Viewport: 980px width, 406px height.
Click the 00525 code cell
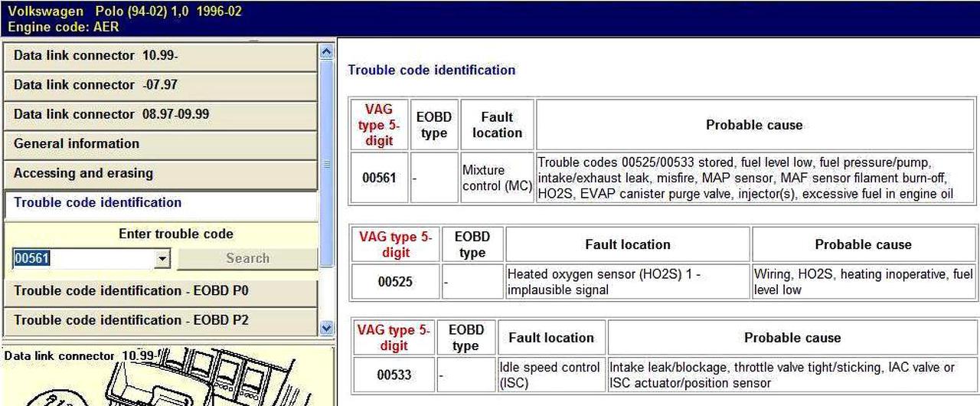(x=395, y=281)
